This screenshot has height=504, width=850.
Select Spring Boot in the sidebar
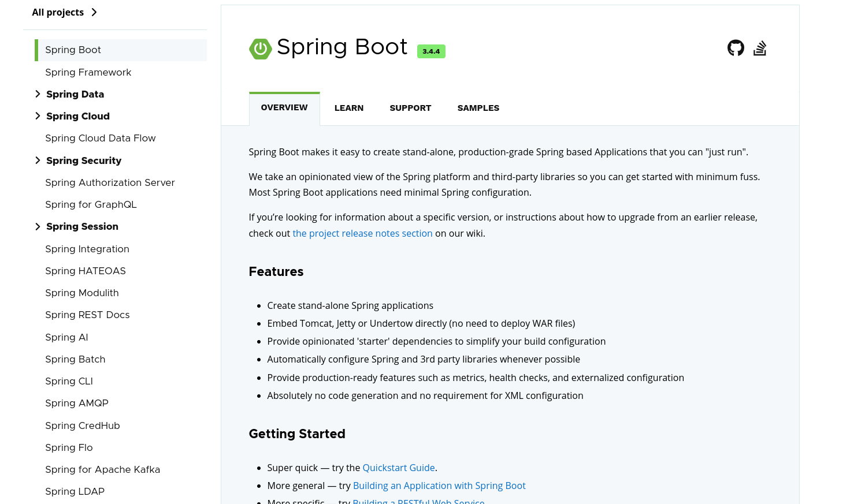pyautogui.click(x=121, y=50)
